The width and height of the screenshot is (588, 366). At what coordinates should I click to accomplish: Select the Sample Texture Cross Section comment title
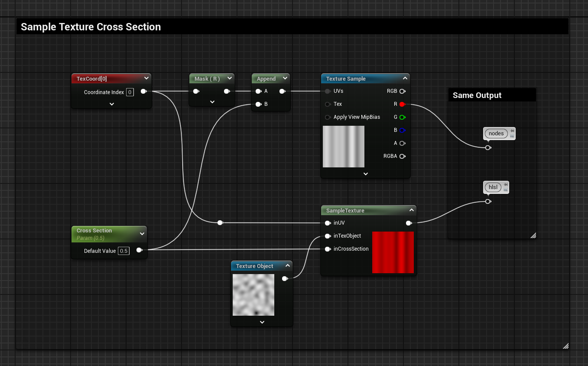pos(91,27)
